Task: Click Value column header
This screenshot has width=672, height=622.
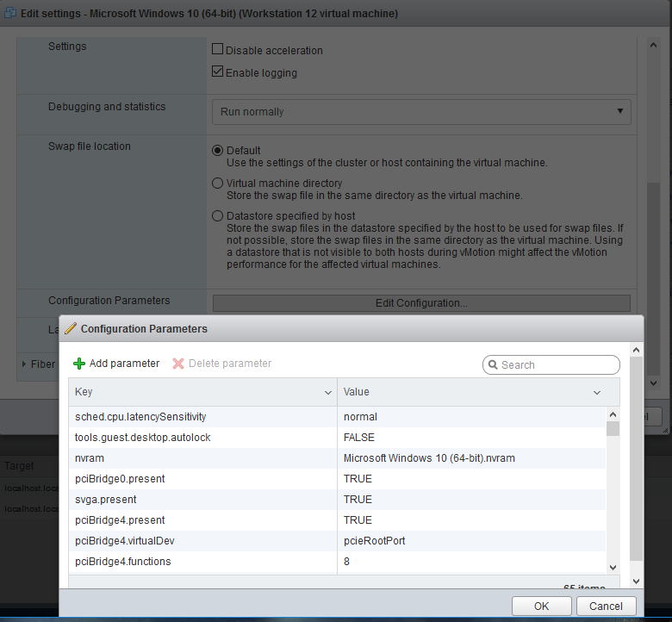Action: pos(478,392)
